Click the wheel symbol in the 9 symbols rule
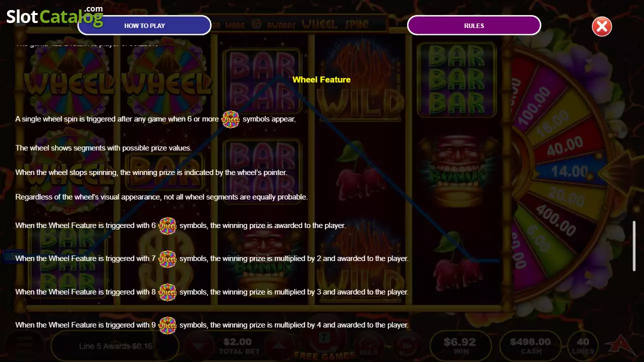Viewport: 644px width, 362px height. click(168, 325)
